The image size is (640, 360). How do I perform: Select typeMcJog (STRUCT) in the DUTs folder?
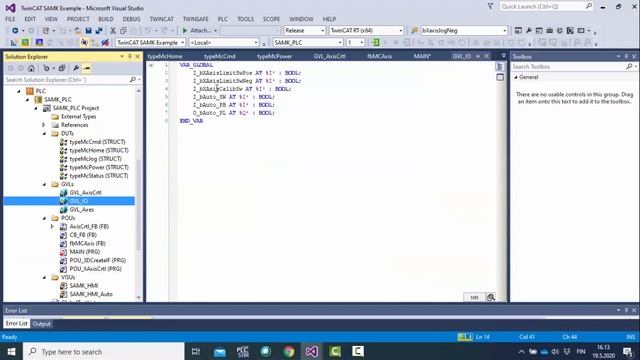[x=96, y=159]
